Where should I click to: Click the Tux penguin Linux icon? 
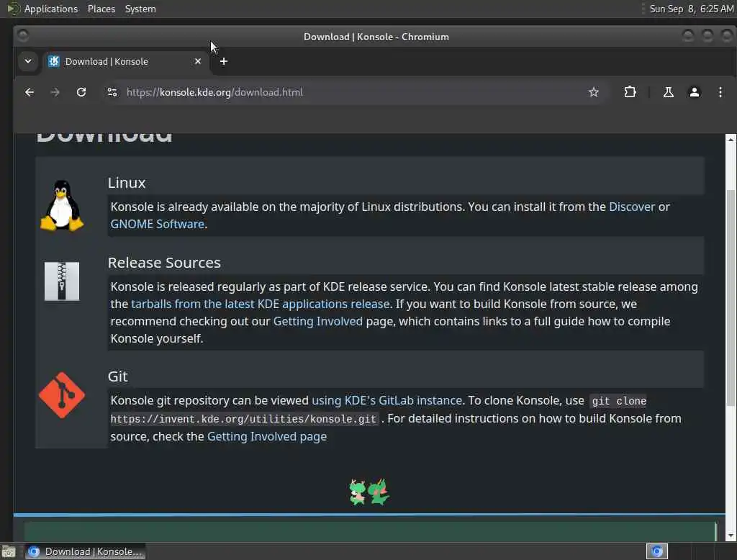[x=62, y=205]
